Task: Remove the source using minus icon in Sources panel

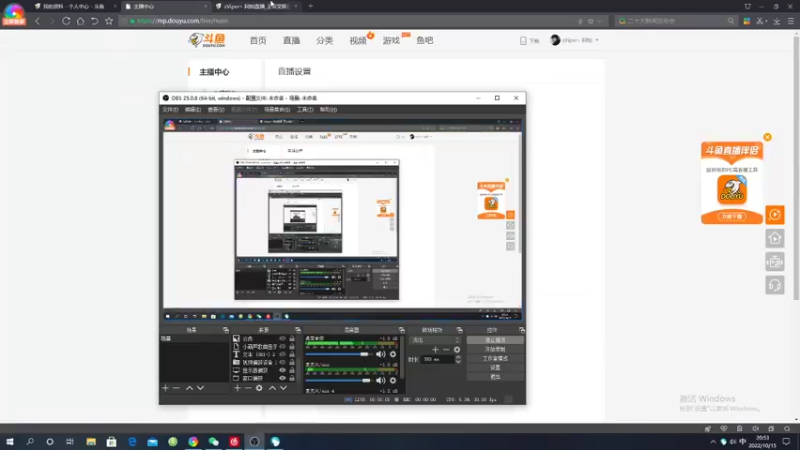Action: [248, 388]
